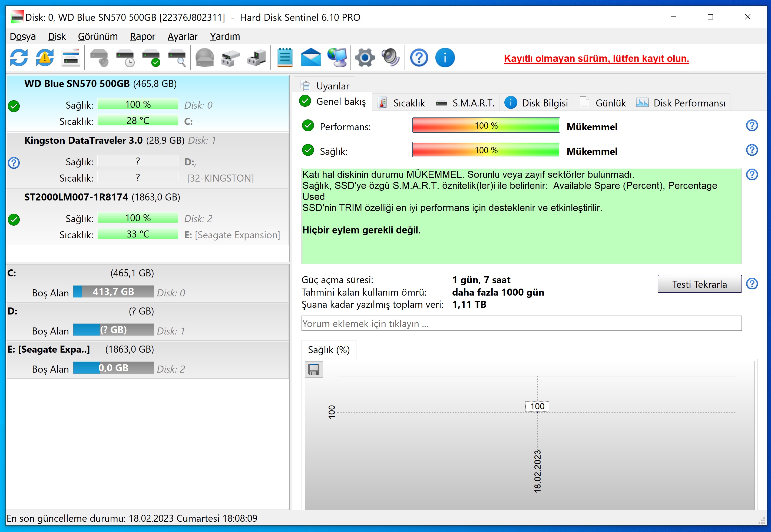This screenshot has width=771, height=532.
Task: Click the disk with green checkmark icon
Action: [x=151, y=58]
